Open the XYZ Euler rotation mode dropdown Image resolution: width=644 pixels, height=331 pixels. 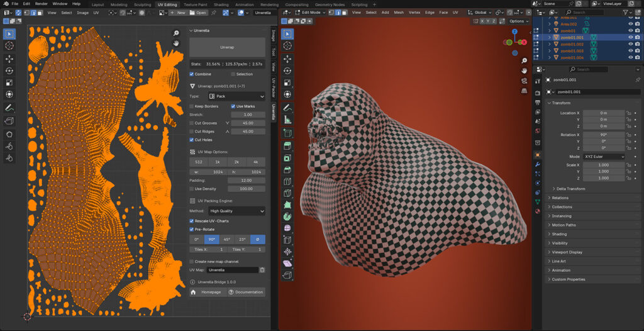[603, 157]
